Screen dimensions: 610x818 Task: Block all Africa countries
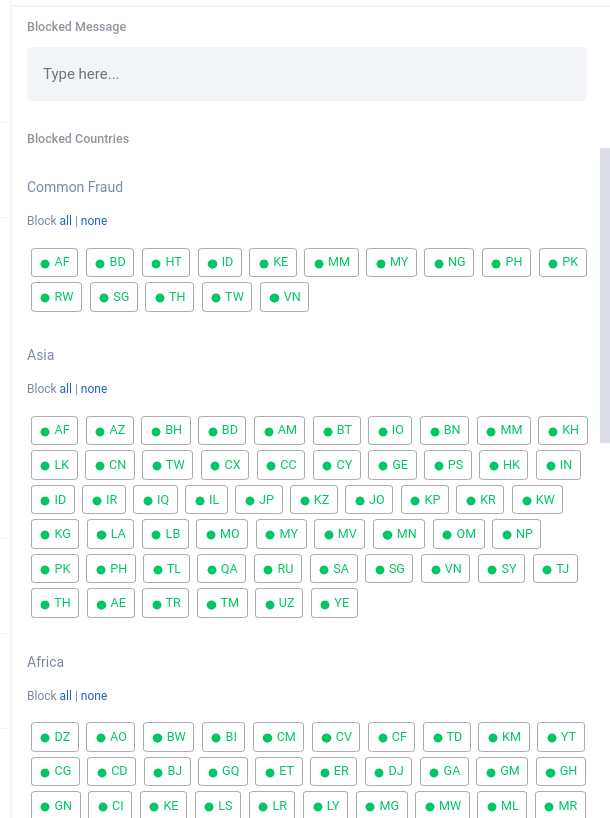[x=66, y=696]
